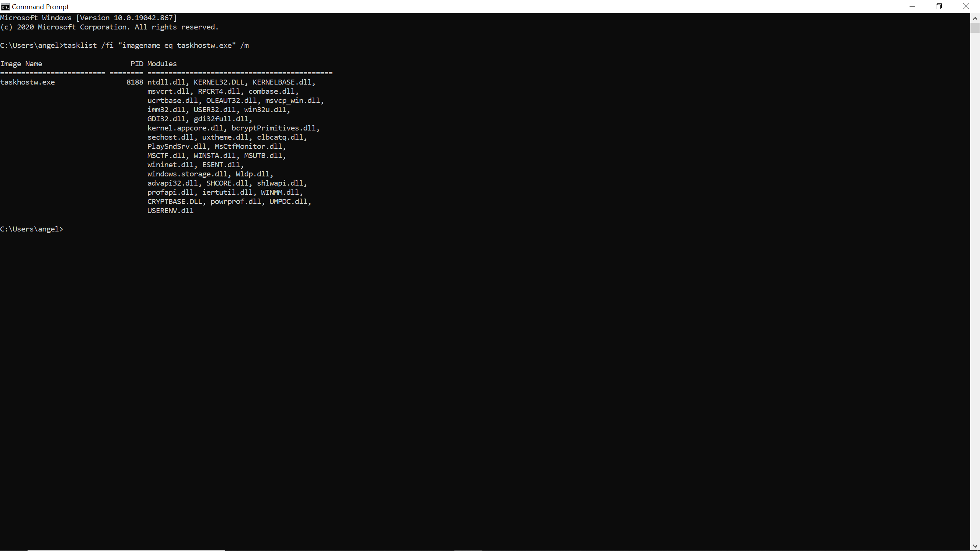Click powrprof.dll module entry
Viewport: 980px width, 551px height.
236,202
